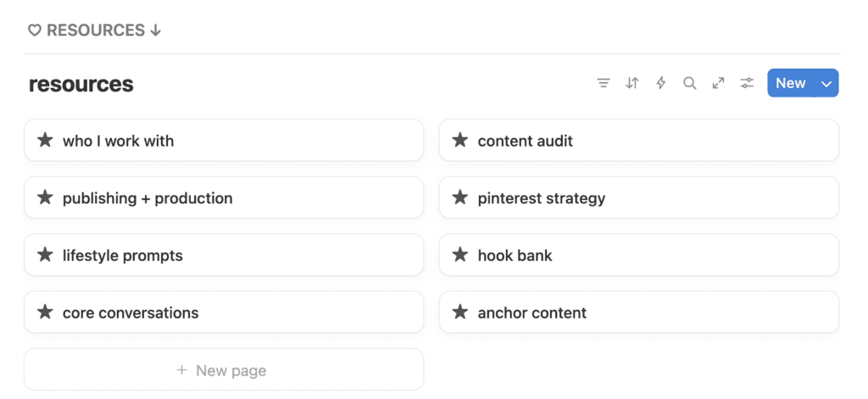This screenshot has width=868, height=399.
Task: Click the search magnifier icon
Action: (690, 83)
